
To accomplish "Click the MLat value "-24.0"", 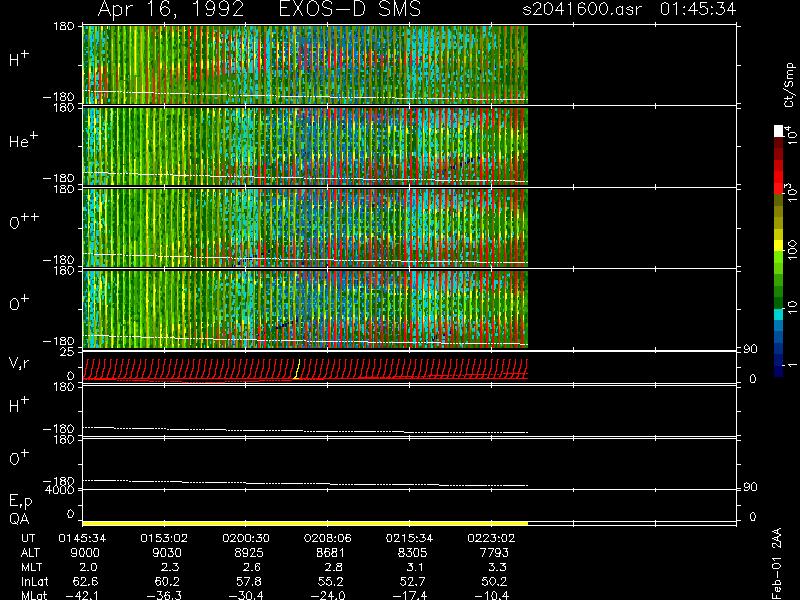I will (327, 595).
